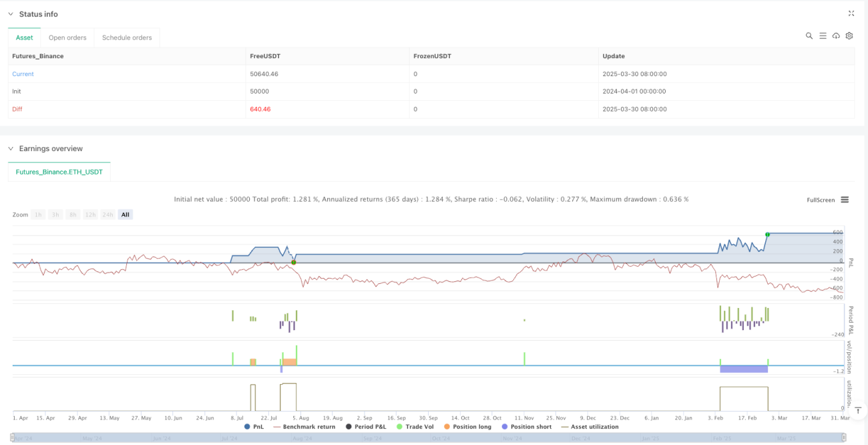
Task: Collapse the Earnings overview section chevron
Action: (11, 148)
